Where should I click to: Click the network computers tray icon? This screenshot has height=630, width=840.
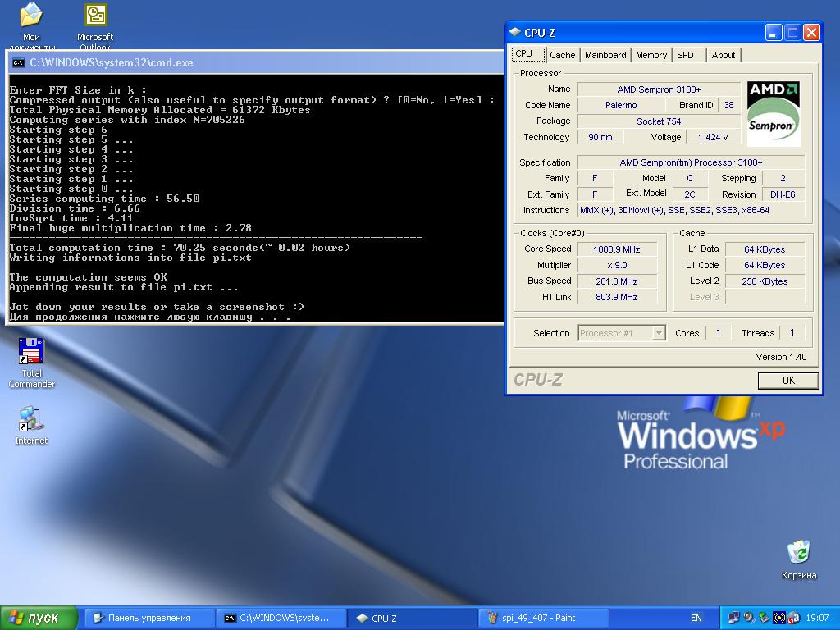point(733,618)
